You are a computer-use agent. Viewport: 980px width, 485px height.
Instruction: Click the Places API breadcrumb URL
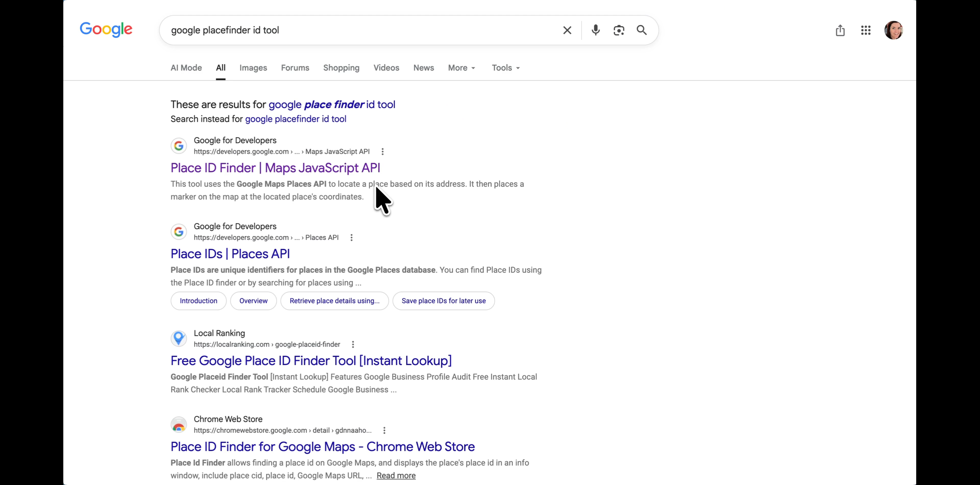pyautogui.click(x=266, y=237)
